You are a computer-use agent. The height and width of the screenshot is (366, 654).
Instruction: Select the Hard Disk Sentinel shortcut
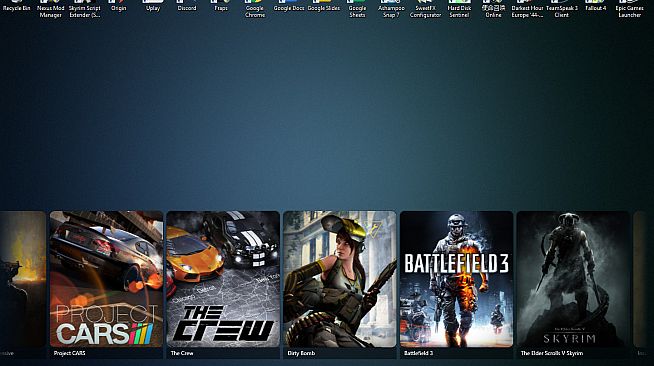coord(459,10)
